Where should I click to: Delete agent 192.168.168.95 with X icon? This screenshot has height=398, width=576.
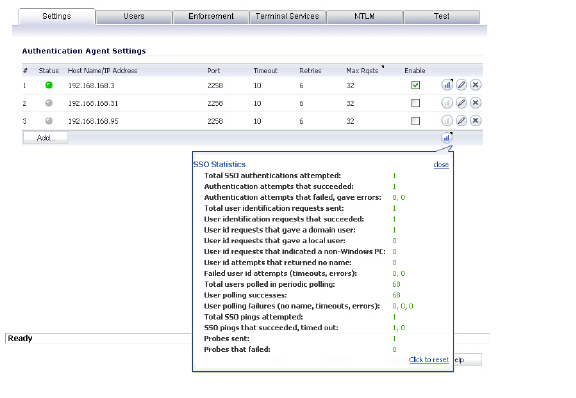click(x=476, y=121)
